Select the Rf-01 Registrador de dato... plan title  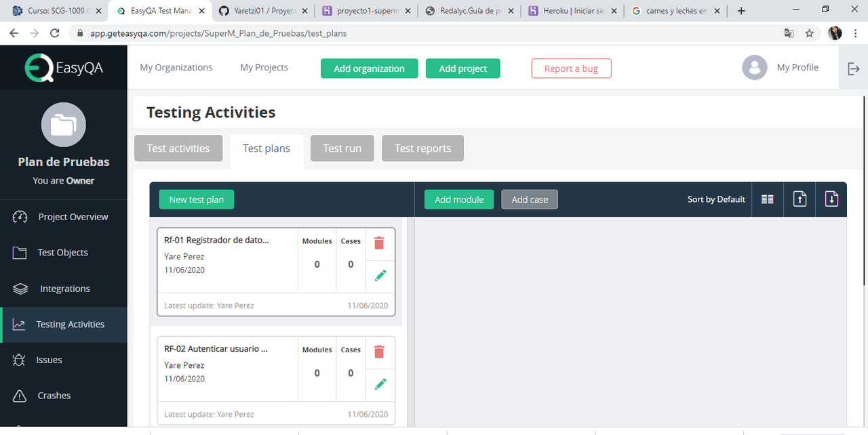tap(217, 240)
